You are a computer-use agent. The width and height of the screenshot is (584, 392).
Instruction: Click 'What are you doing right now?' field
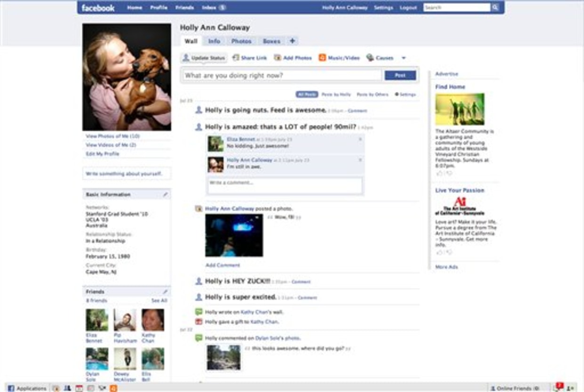point(282,75)
